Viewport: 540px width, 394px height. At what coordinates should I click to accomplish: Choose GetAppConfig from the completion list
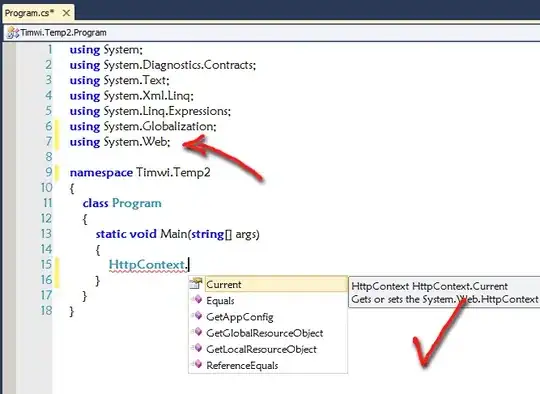click(x=240, y=317)
